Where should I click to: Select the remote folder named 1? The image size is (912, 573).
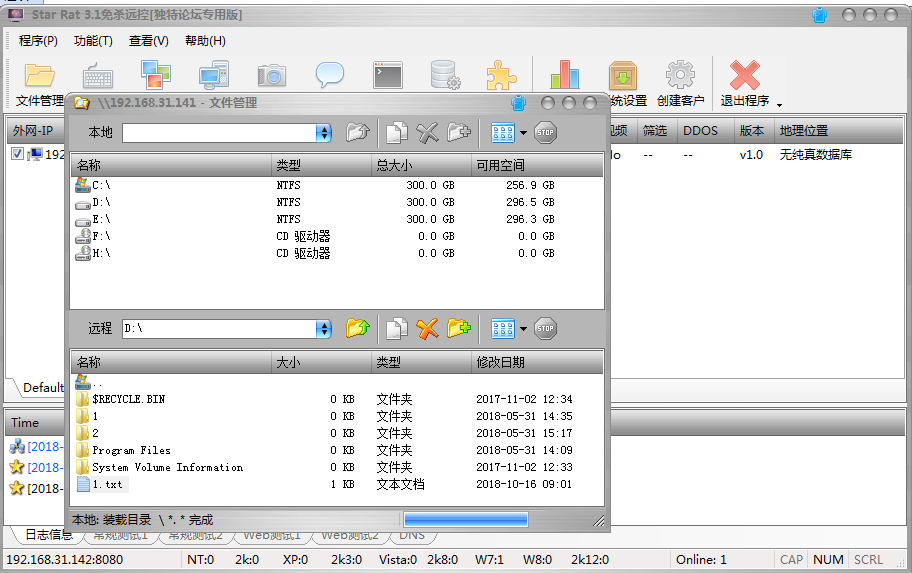point(87,416)
